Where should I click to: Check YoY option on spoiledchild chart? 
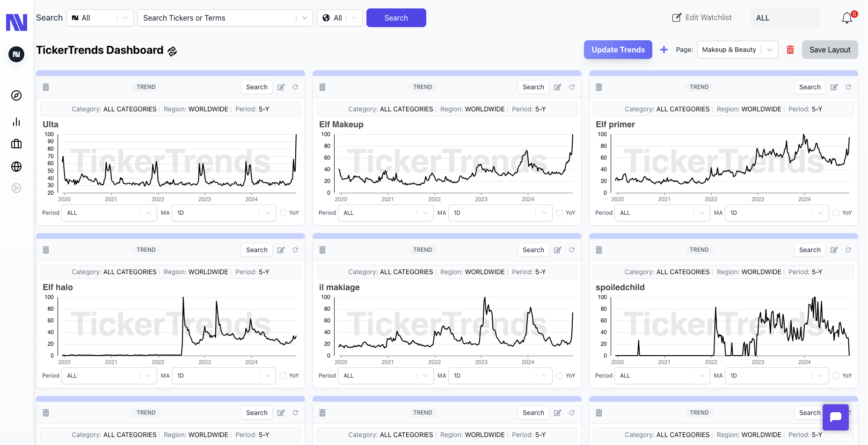click(836, 376)
